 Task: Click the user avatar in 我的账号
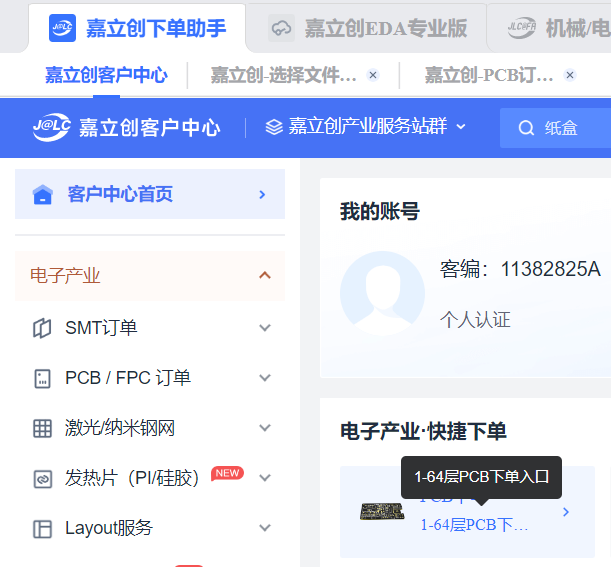(382, 293)
